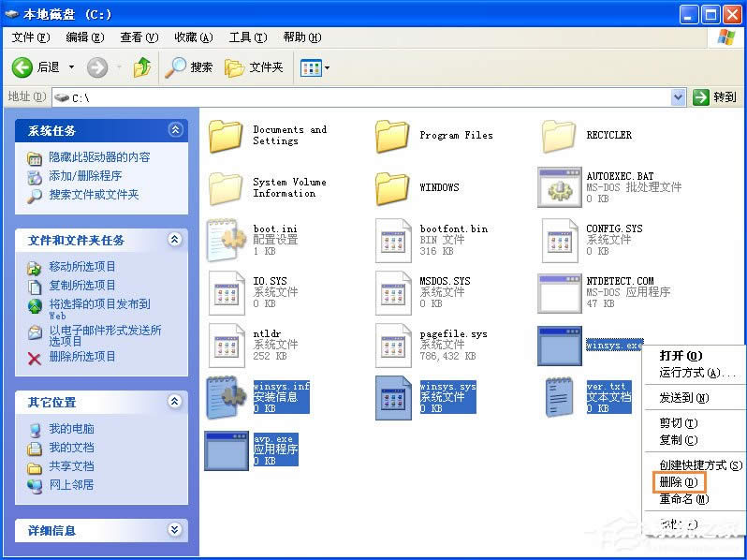Viewport: 747px width, 560px height.
Task: Select the WINDOWS folder icon
Action: click(x=392, y=187)
